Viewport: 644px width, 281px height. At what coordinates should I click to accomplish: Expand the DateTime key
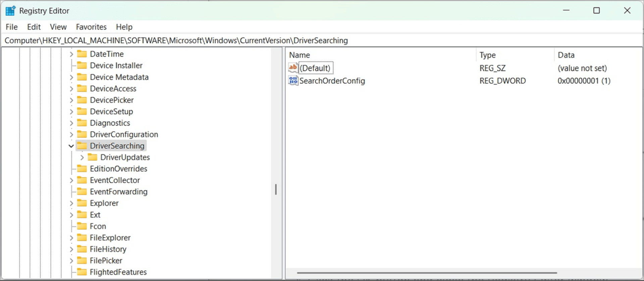point(71,54)
